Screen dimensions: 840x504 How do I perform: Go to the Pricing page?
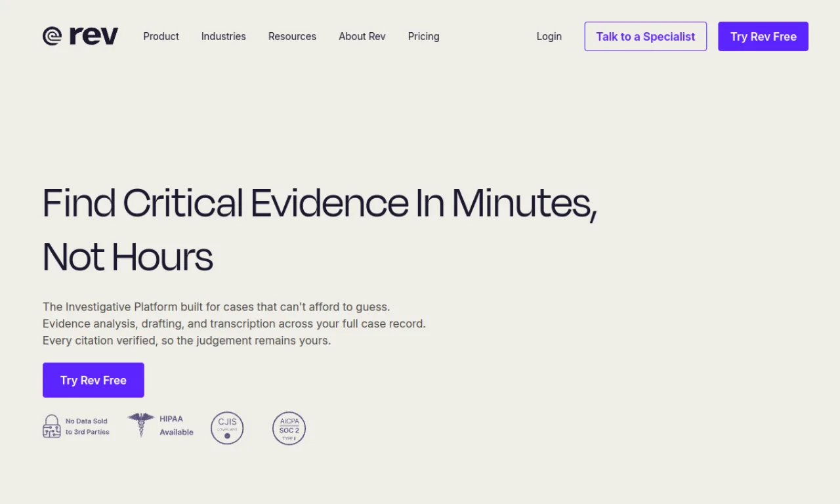tap(424, 37)
